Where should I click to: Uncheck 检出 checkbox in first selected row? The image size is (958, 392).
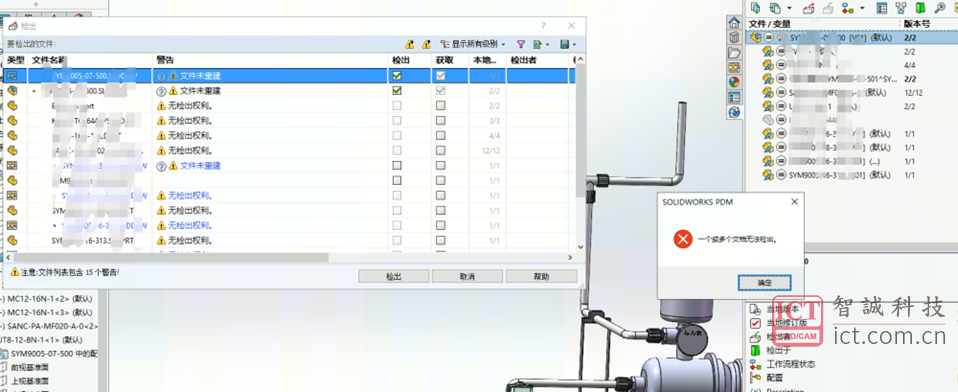pyautogui.click(x=397, y=76)
